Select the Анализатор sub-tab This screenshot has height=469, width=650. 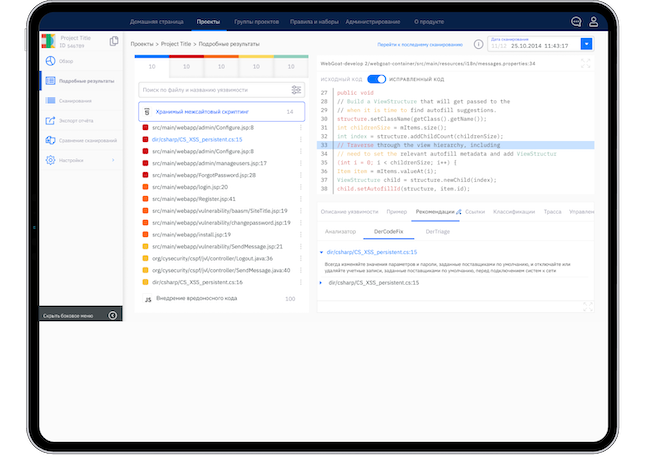tap(340, 231)
